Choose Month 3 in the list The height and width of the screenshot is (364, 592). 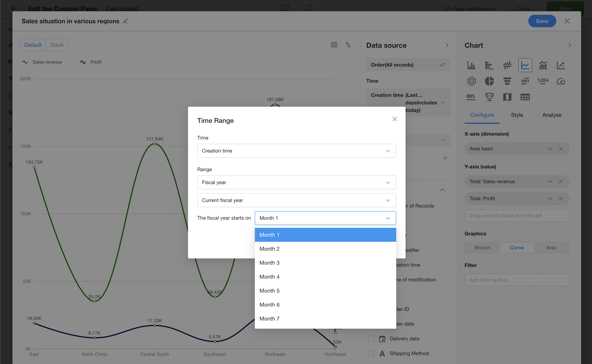tap(325, 263)
